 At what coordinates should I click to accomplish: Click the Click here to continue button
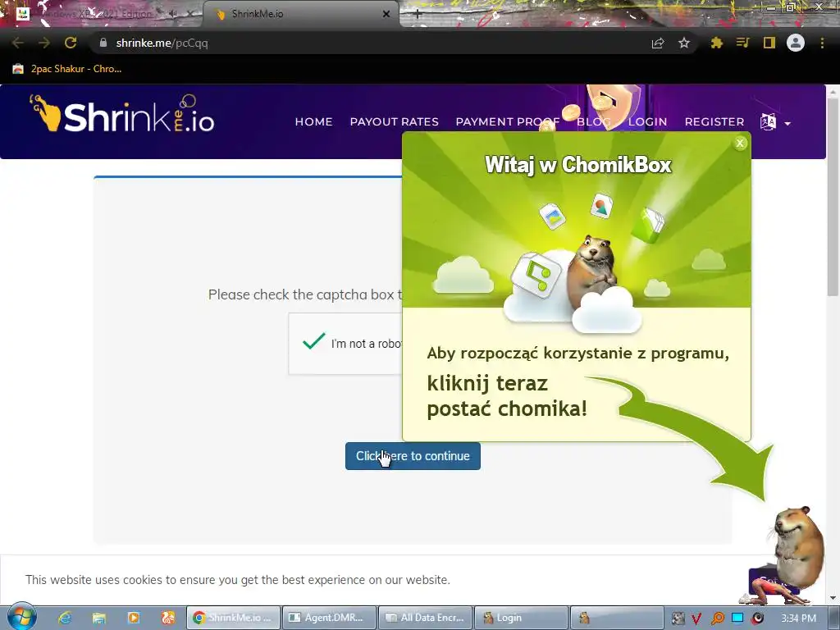click(x=413, y=456)
